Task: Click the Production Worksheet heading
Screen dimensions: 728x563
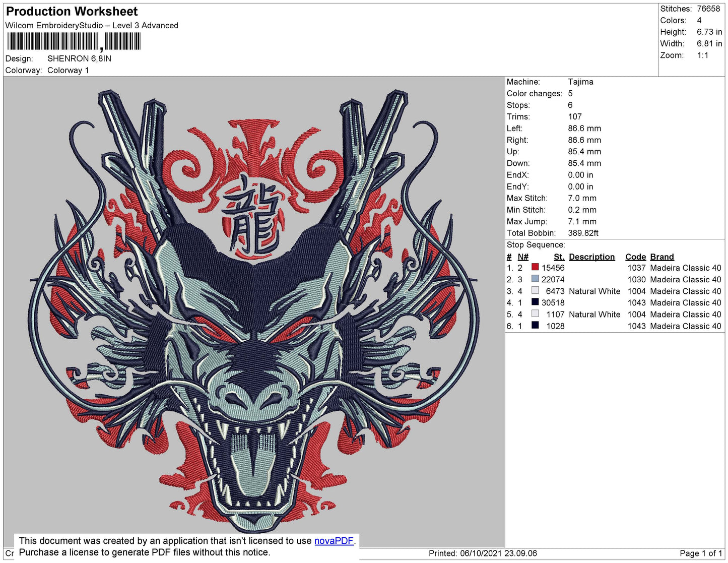Action: click(x=72, y=11)
